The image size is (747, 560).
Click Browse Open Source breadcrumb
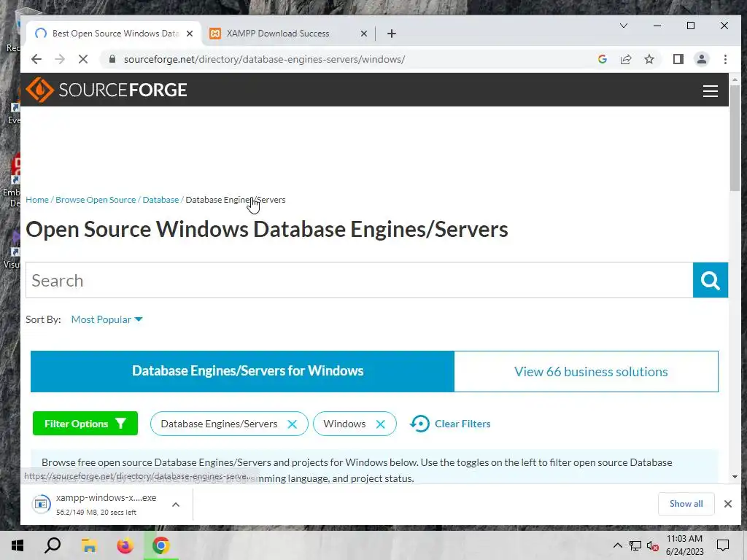(x=96, y=200)
